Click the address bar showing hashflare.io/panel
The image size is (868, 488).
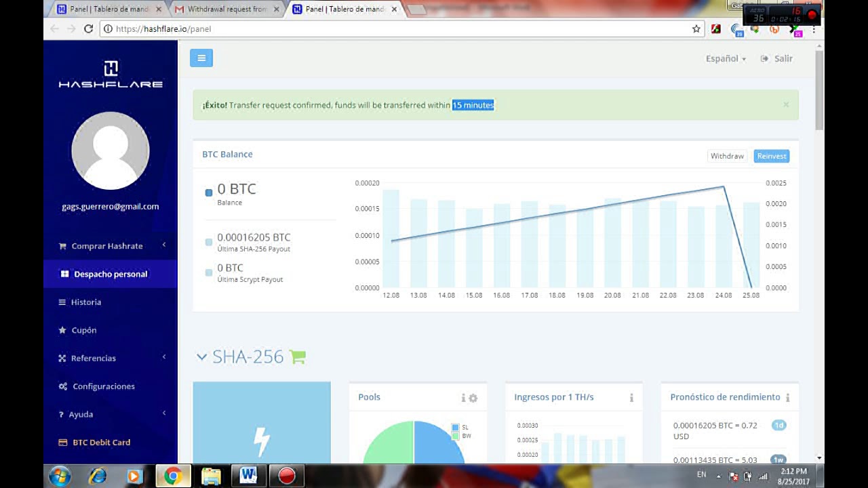[x=400, y=28]
